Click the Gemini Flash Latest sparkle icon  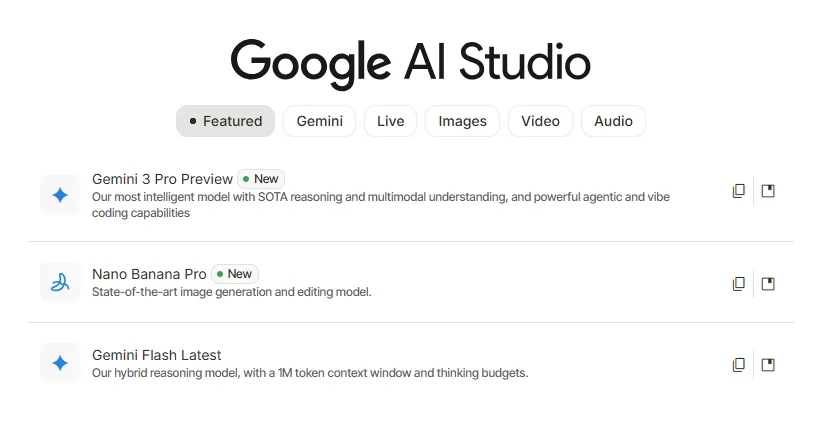pos(60,363)
